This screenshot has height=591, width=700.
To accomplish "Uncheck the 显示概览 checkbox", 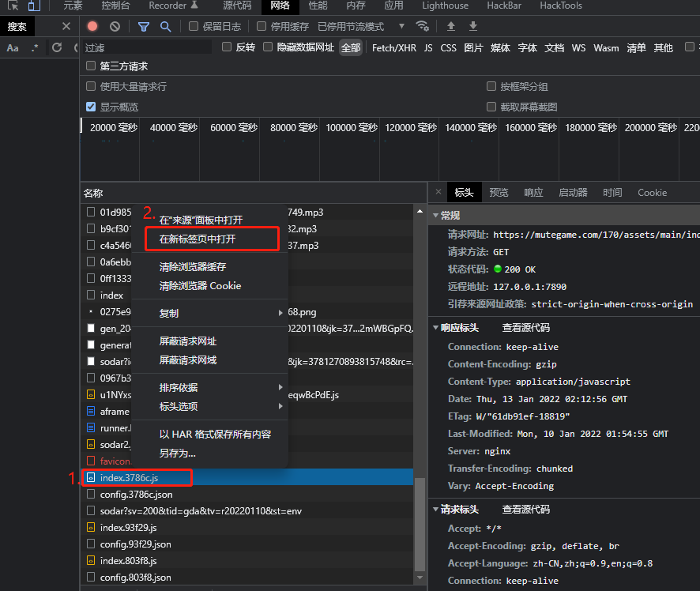I will (91, 107).
